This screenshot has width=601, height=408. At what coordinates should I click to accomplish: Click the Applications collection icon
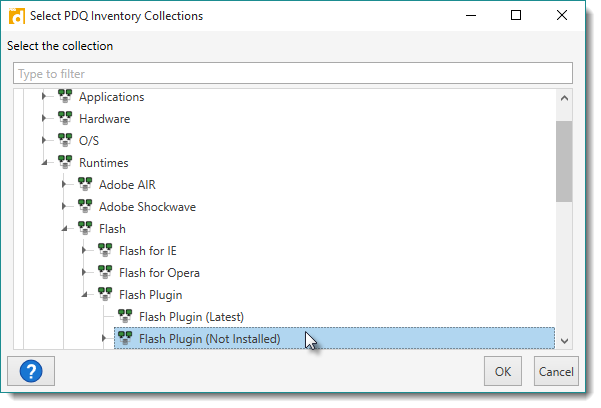(65, 97)
